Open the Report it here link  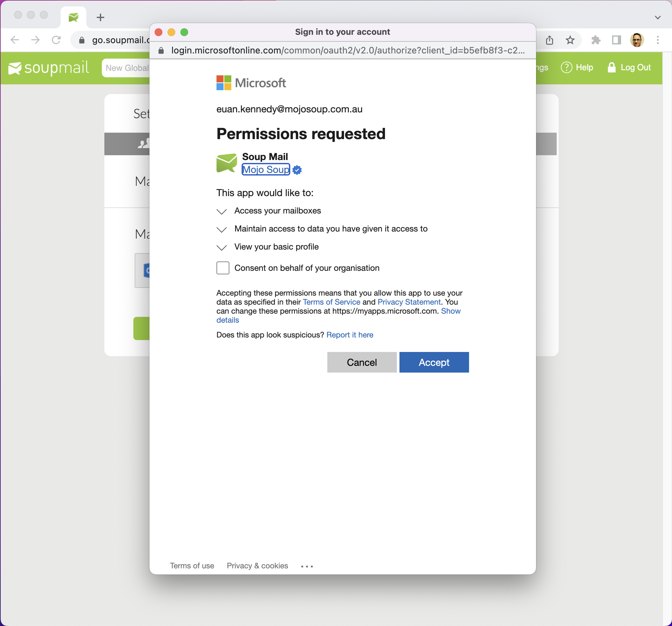point(350,335)
